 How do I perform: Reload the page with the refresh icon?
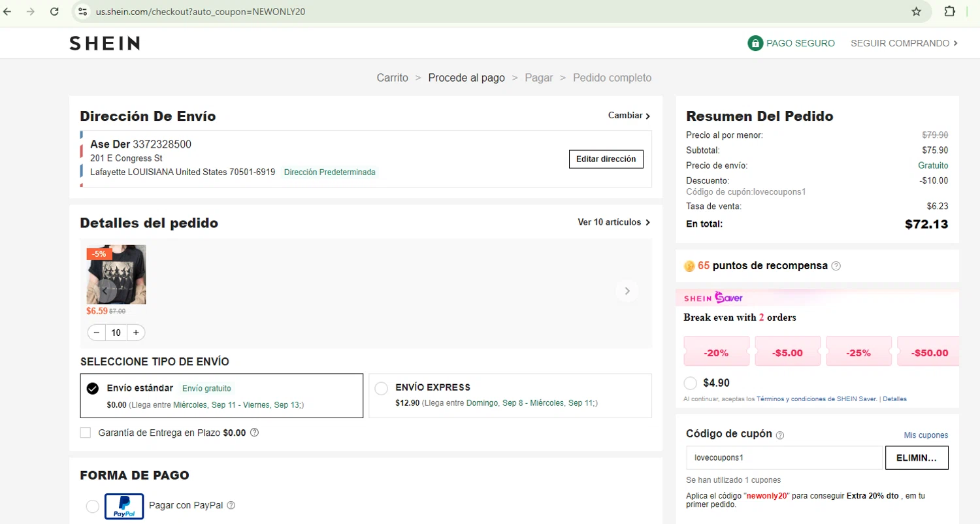point(54,12)
